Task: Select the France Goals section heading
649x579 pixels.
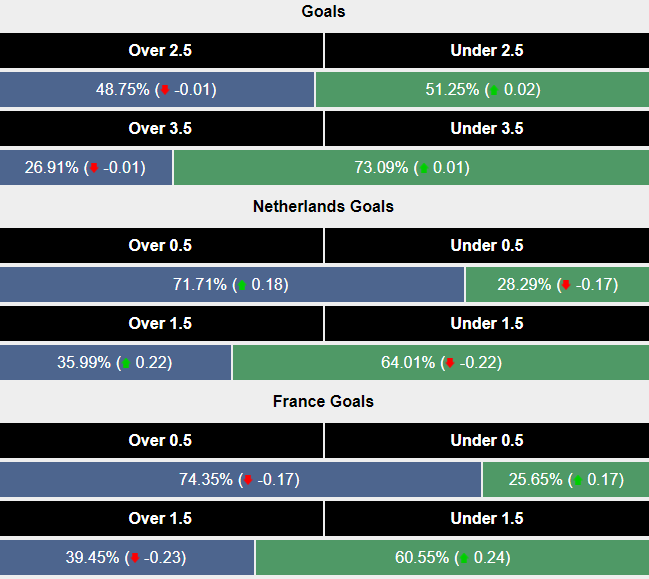Action: click(x=323, y=402)
